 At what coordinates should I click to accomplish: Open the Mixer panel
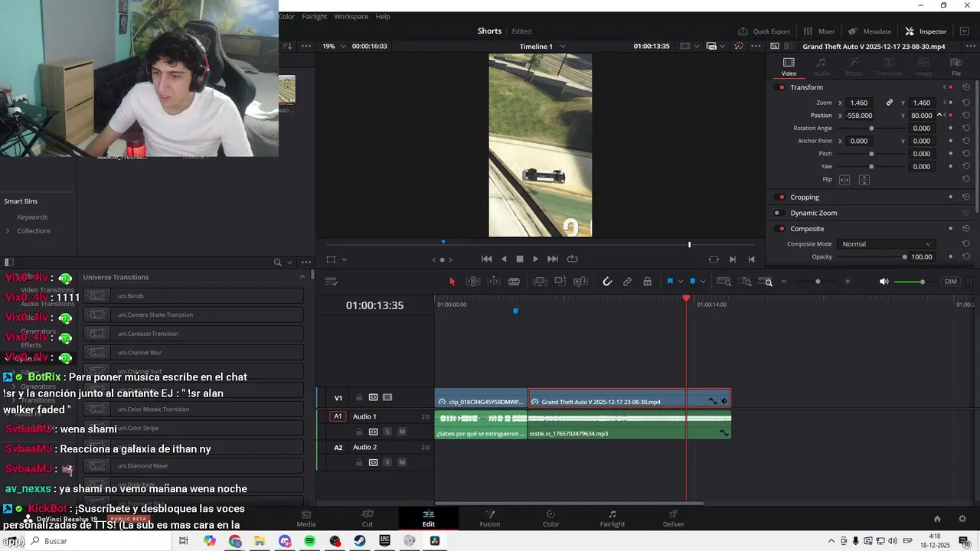pos(819,31)
